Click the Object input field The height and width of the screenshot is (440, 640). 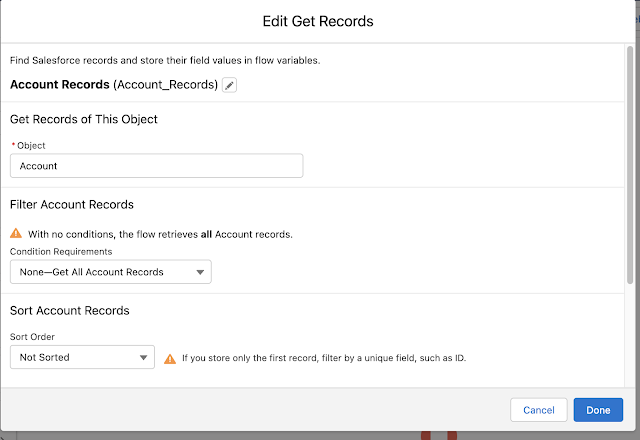tap(156, 166)
